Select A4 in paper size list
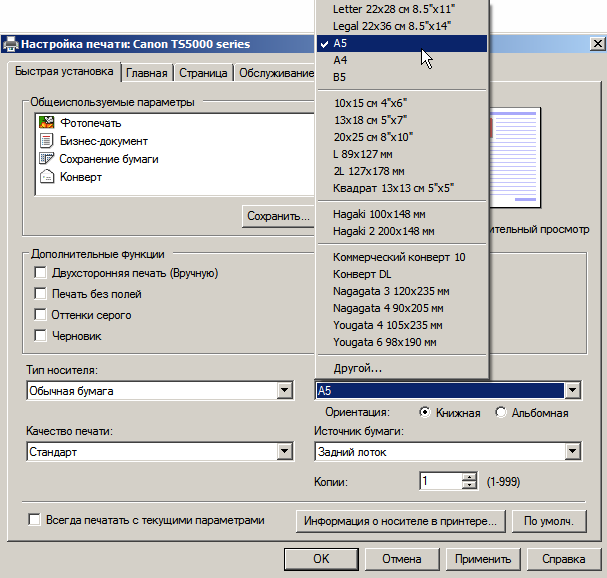 tap(402, 60)
